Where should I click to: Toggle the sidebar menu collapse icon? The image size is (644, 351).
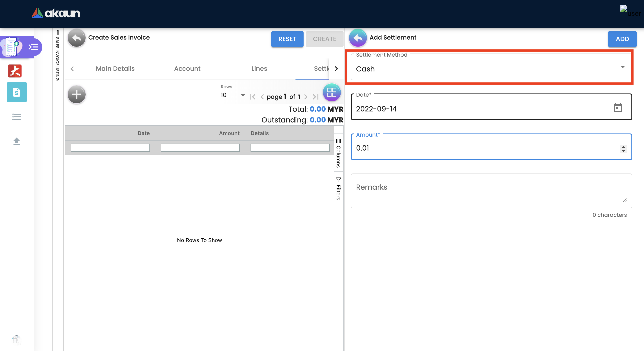coord(33,47)
